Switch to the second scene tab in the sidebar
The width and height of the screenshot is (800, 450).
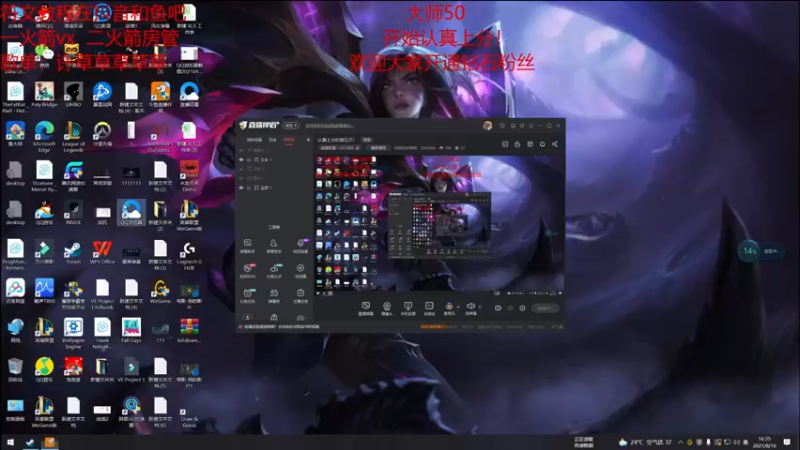click(x=272, y=140)
